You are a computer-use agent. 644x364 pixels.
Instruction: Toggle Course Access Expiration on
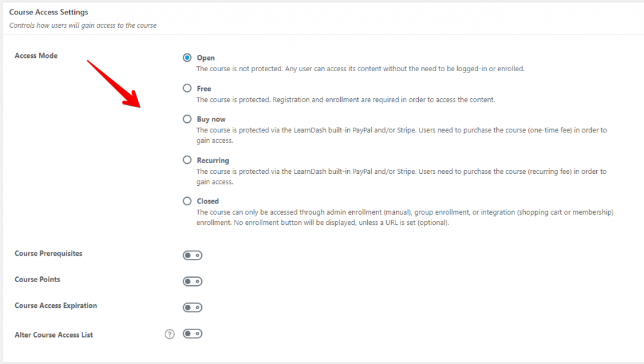[x=192, y=307]
